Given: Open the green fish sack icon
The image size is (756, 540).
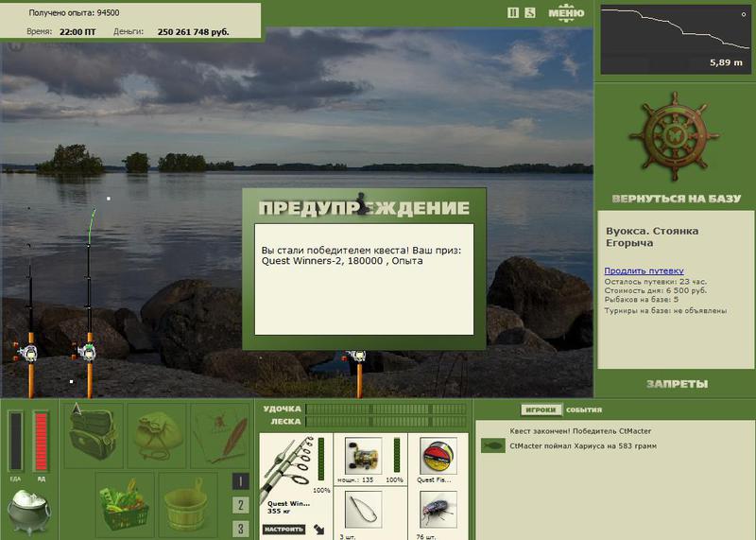Looking at the screenshot, I should [157, 435].
